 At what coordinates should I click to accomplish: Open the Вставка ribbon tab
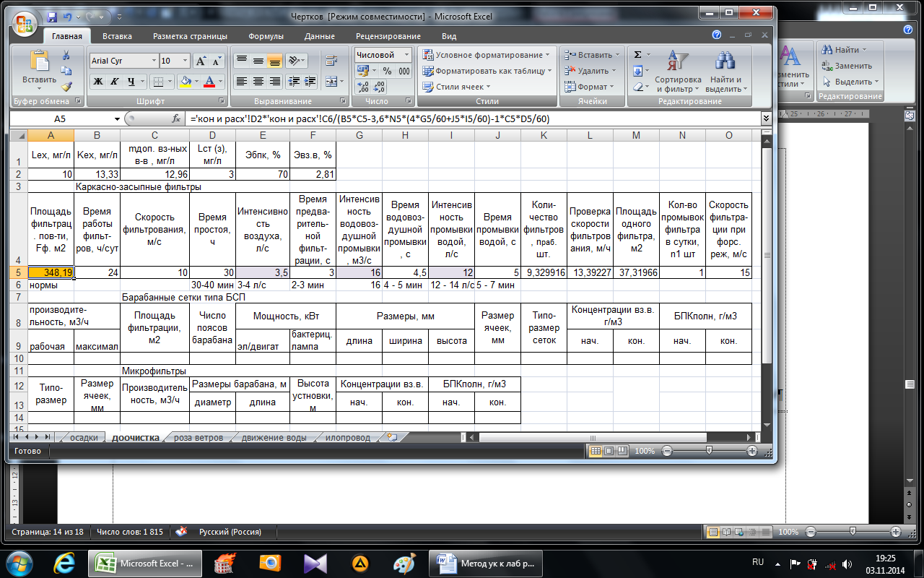(x=117, y=36)
